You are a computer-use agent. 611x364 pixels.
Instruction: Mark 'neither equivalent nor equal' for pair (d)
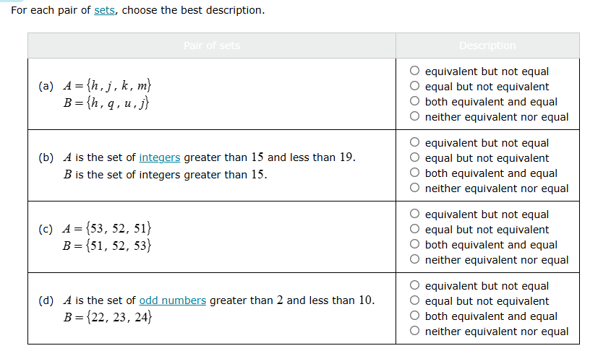click(415, 331)
